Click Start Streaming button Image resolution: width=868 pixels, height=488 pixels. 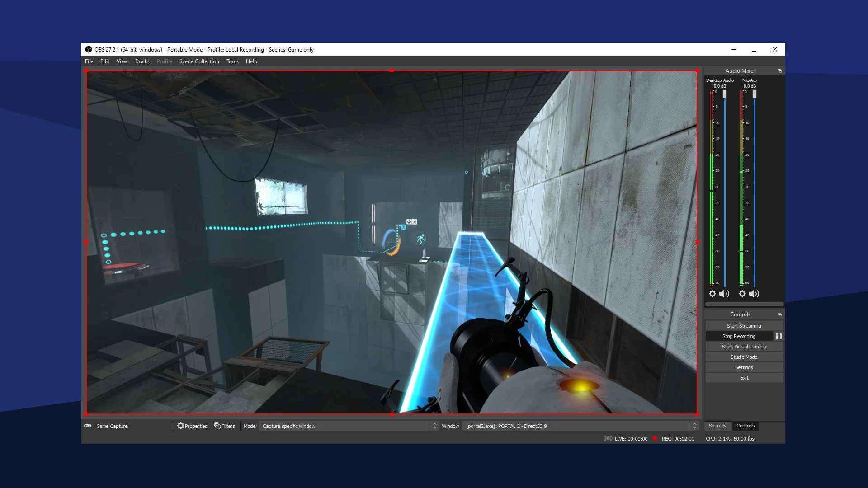[x=743, y=325]
